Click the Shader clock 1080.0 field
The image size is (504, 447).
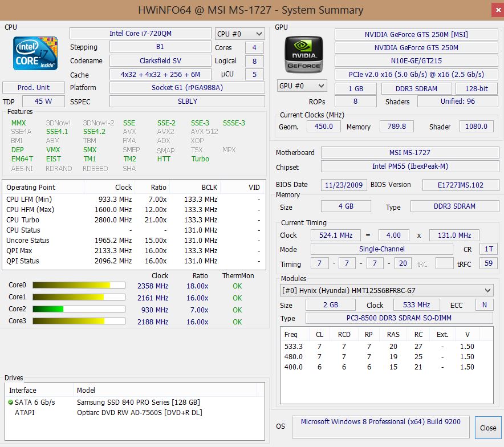[477, 127]
